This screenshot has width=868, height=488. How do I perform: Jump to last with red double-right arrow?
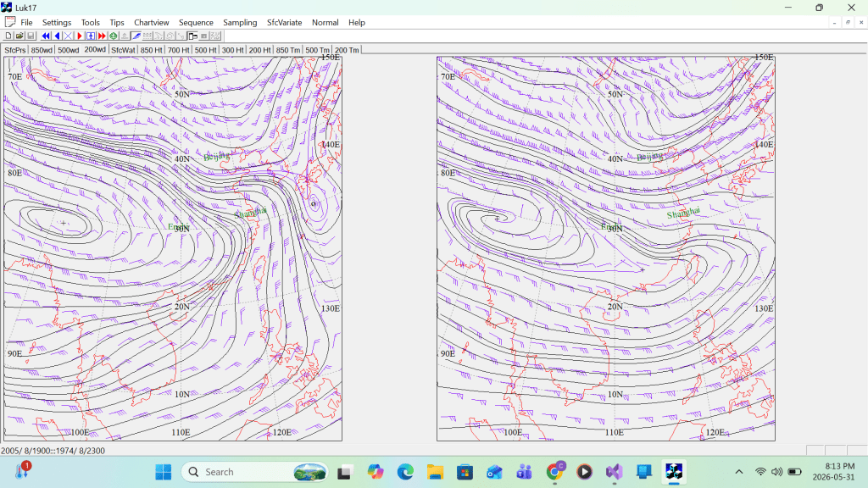point(102,36)
